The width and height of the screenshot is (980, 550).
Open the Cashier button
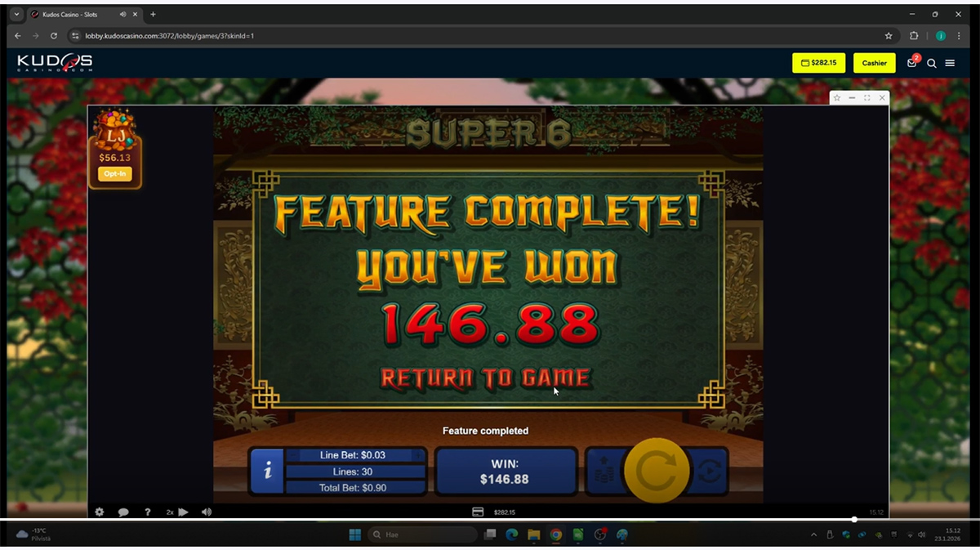pos(874,63)
